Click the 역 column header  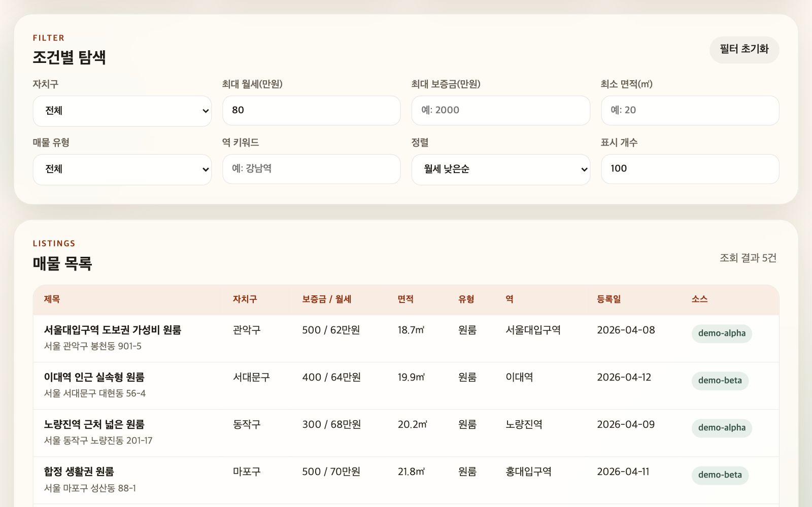point(510,299)
